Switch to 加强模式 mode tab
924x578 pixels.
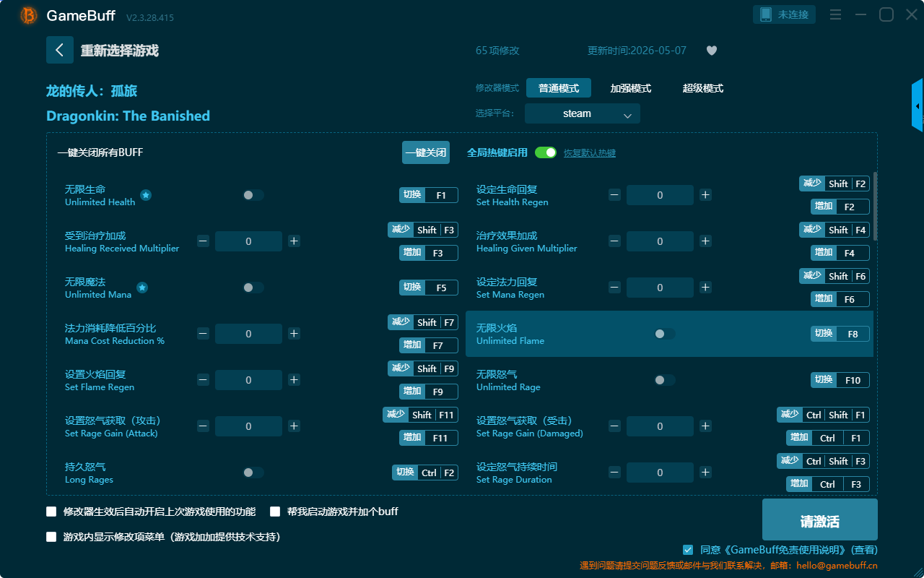(x=631, y=88)
